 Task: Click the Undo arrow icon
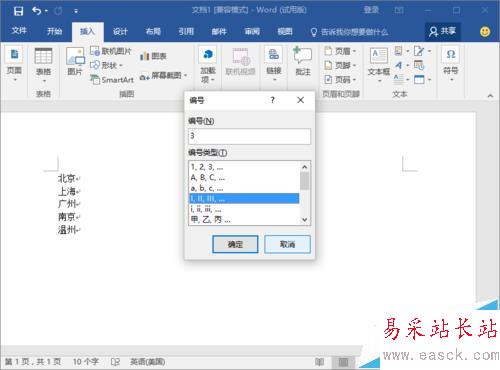click(x=36, y=11)
